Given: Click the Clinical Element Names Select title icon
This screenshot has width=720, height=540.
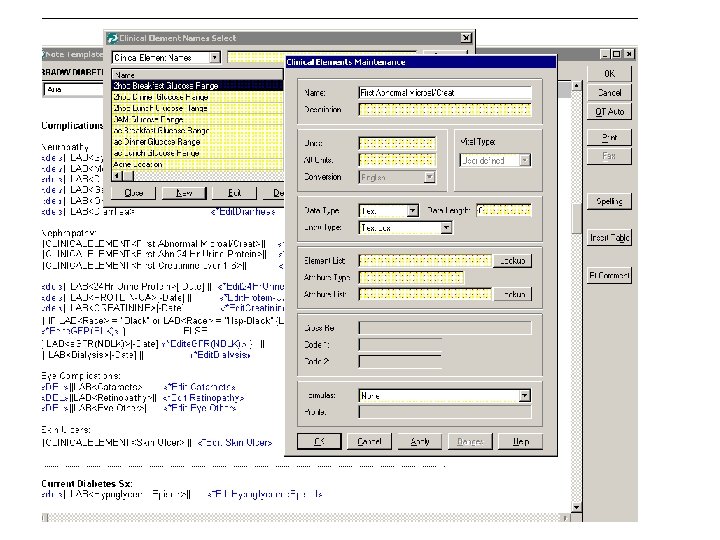Looking at the screenshot, I should point(112,38).
